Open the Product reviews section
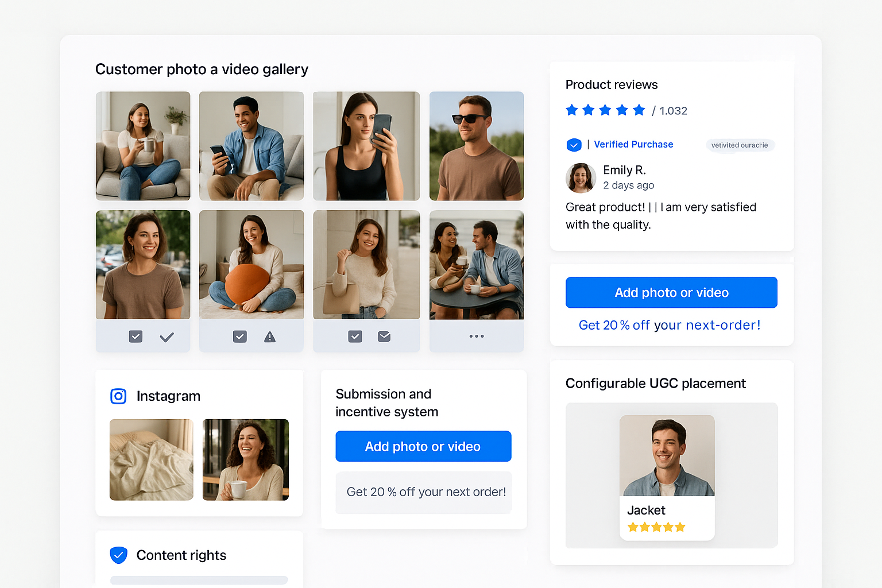The height and width of the screenshot is (588, 882). (x=612, y=84)
